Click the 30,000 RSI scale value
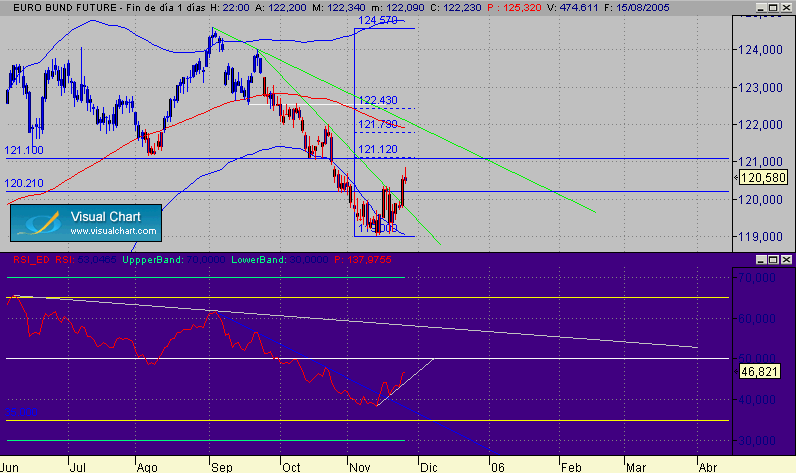This screenshot has width=796, height=473. click(756, 441)
